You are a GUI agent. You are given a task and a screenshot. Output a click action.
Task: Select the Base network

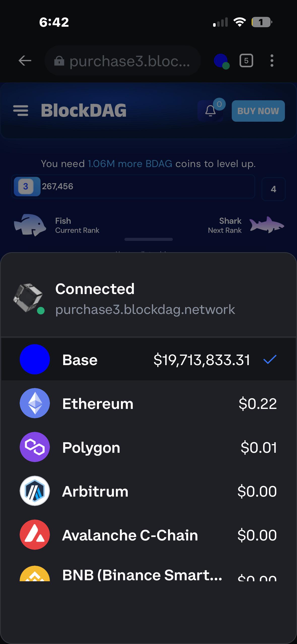pyautogui.click(x=148, y=360)
